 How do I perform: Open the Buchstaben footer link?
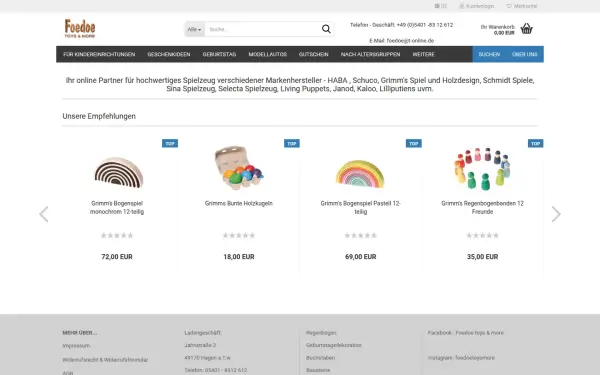(320, 358)
